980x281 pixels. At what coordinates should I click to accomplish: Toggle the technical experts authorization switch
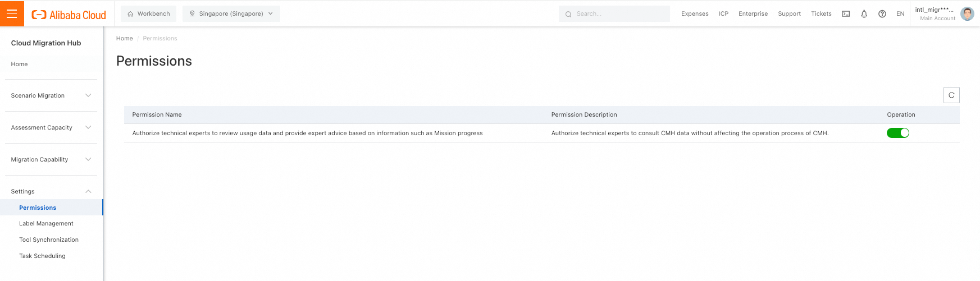[898, 133]
